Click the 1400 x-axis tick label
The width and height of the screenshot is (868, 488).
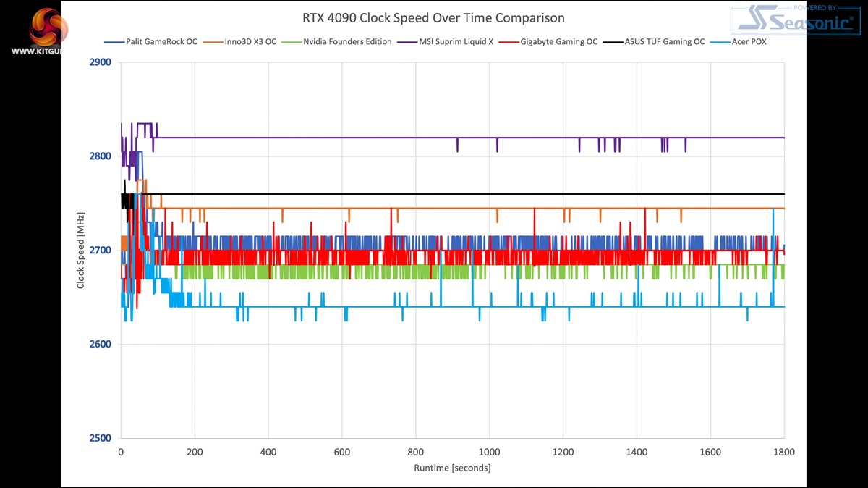point(637,452)
